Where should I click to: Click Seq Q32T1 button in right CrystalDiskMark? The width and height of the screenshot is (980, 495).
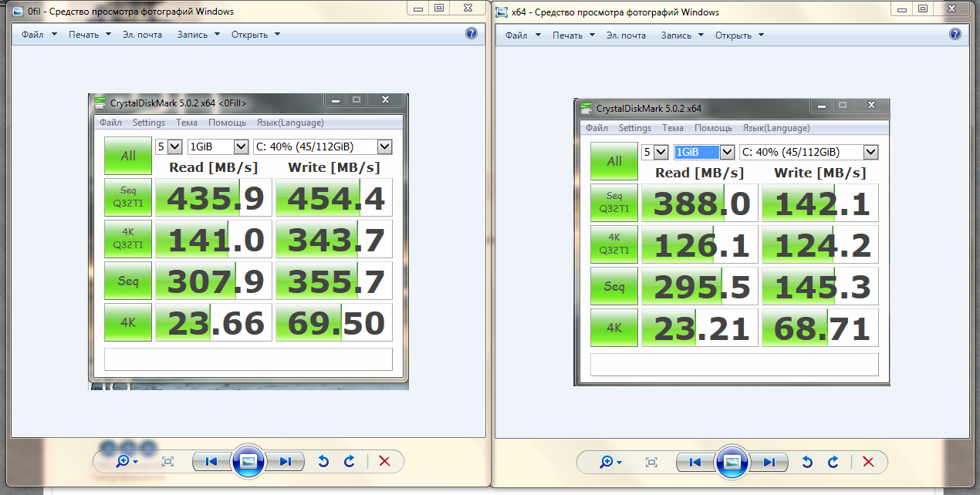pyautogui.click(x=614, y=203)
